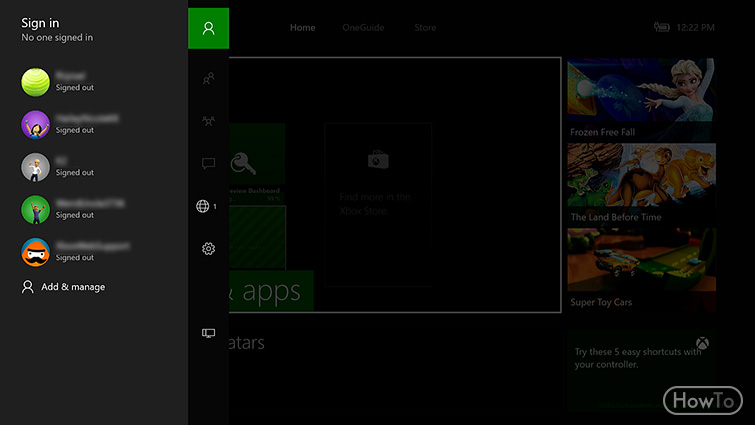Choose the purple avatar profile
755x425 pixels.
point(36,125)
